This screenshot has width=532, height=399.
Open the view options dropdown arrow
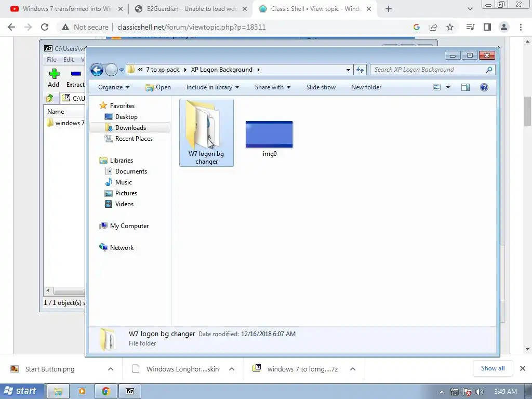(448, 87)
